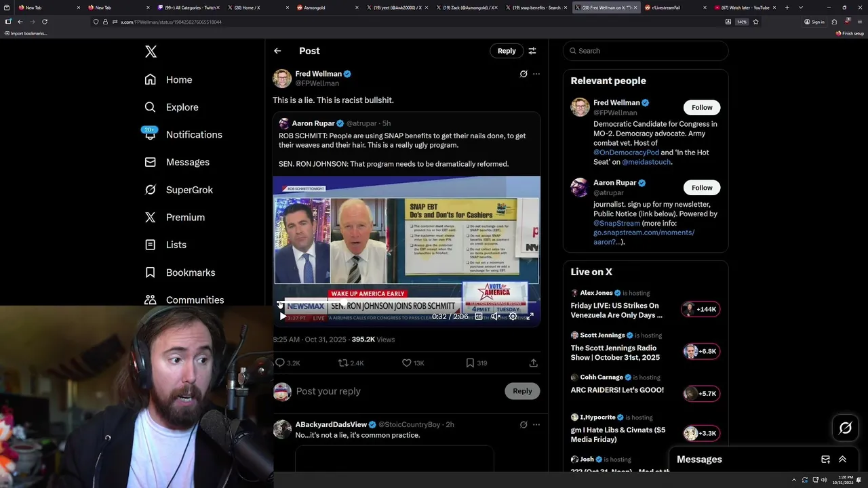
Task: Play the embedded Newsmax video
Action: [283, 317]
